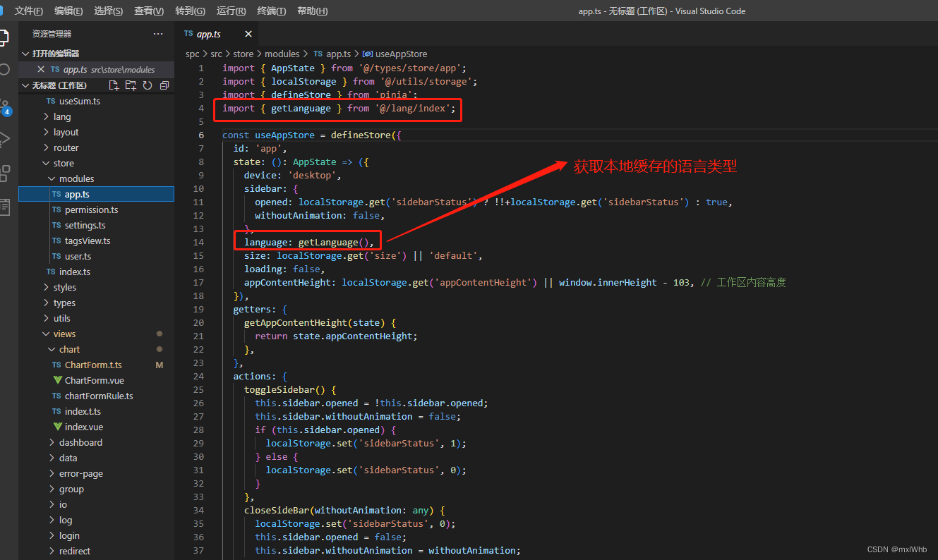Image resolution: width=938 pixels, height=560 pixels.
Task: Expand the error-page folder
Action: coord(96,473)
